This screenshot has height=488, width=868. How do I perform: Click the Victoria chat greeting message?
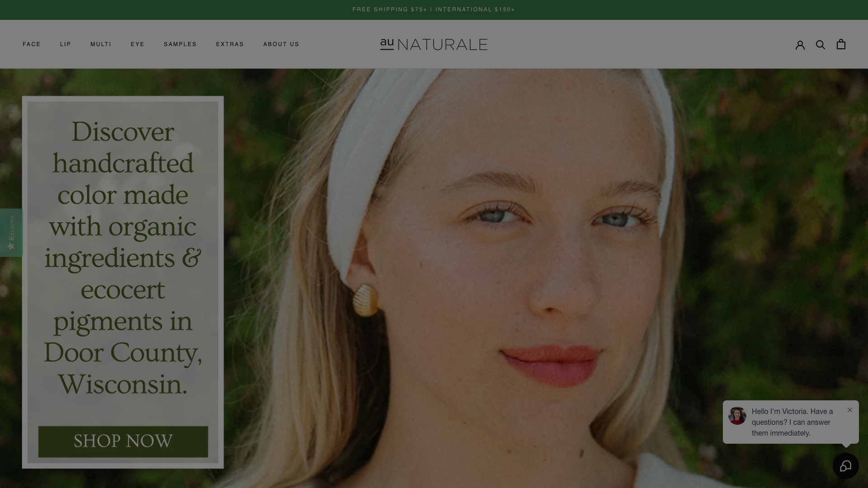(x=792, y=422)
